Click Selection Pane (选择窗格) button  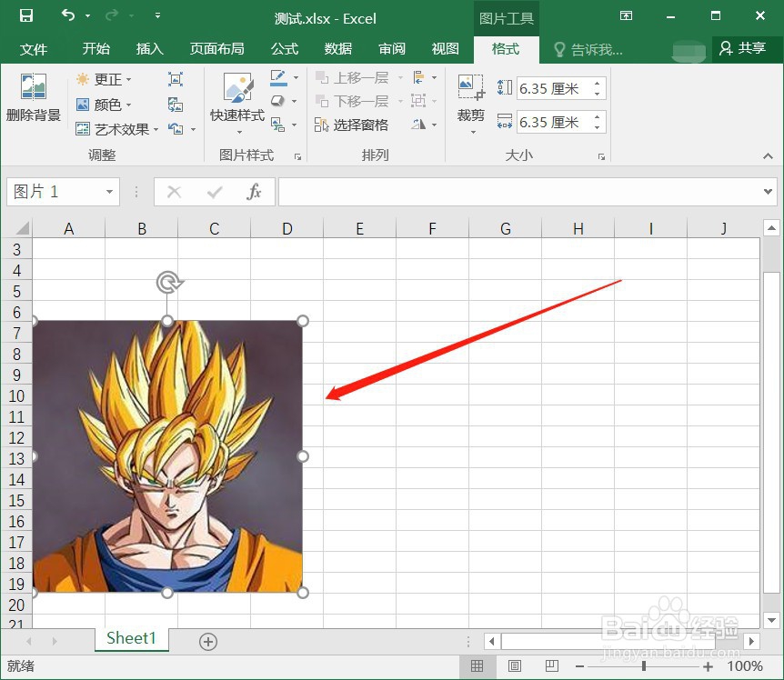[351, 125]
